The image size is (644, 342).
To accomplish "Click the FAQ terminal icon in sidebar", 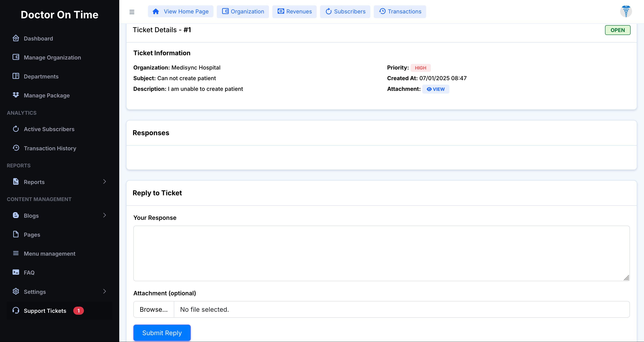I will tap(16, 272).
